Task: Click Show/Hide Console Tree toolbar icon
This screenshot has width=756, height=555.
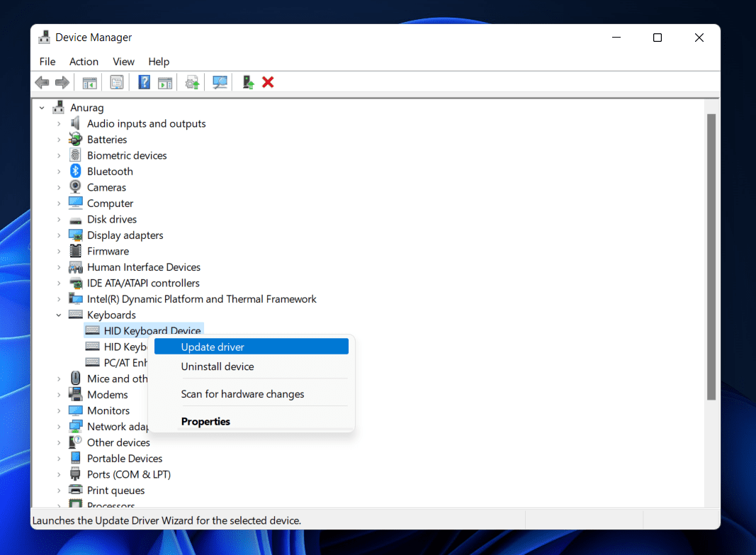Action: tap(89, 82)
